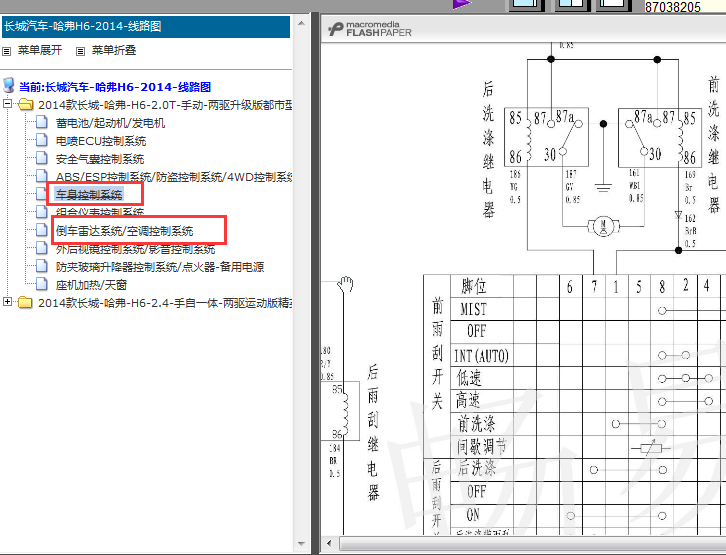Viewport: 726px width, 555px height.
Task: Click the computer icon beside 当前 heading
Action: (8, 85)
